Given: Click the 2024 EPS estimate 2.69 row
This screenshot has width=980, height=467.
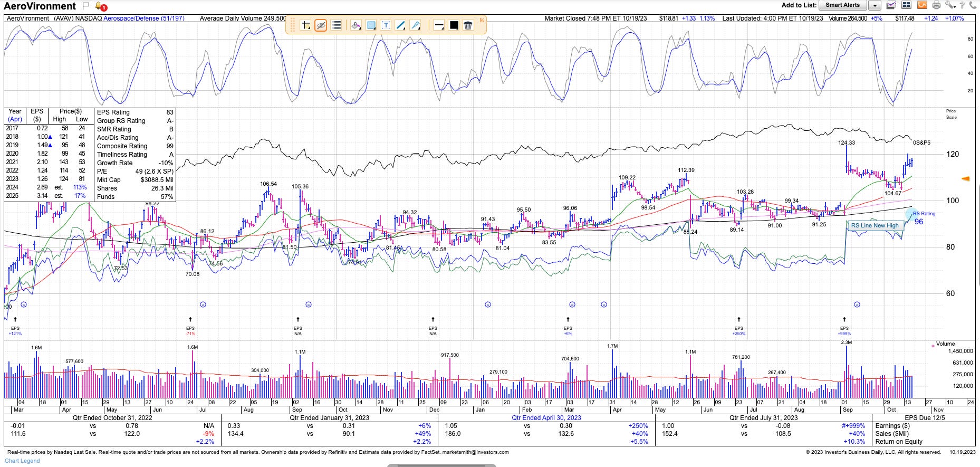Looking at the screenshot, I should [x=47, y=187].
